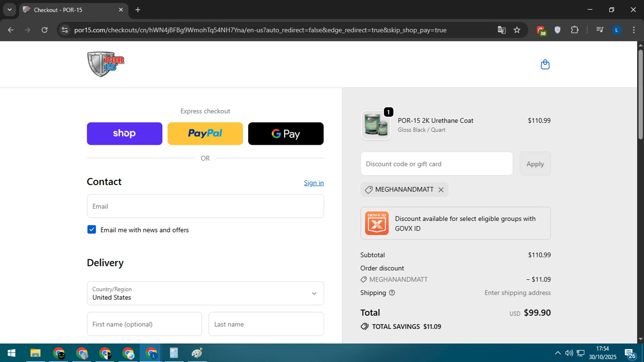This screenshot has width=644, height=362.
Task: Check out with Google Pay
Action: coord(286,134)
